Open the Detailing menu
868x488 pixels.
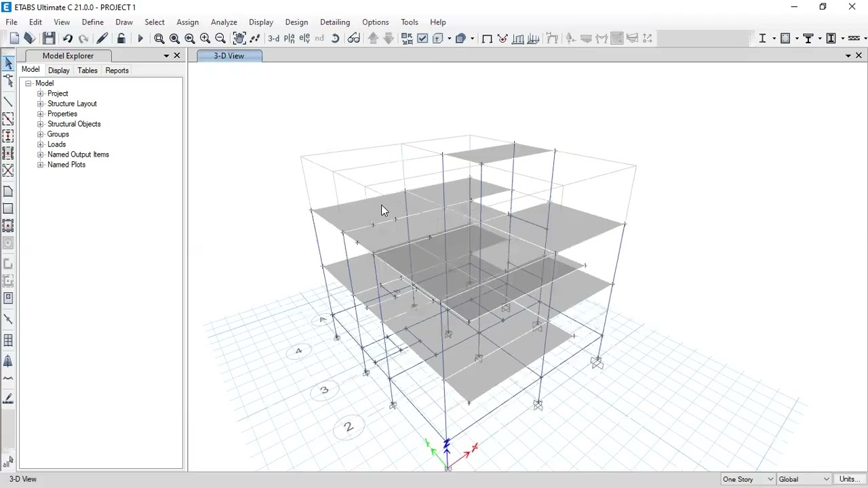(335, 22)
